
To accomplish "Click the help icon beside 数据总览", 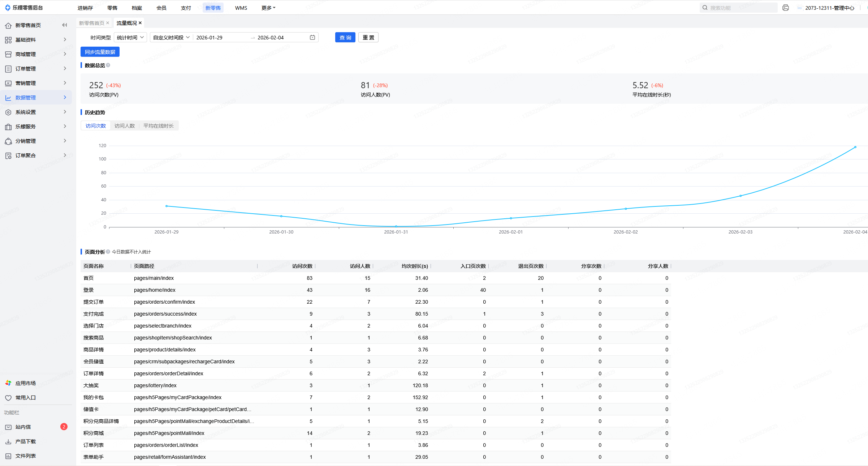I will 108,65.
